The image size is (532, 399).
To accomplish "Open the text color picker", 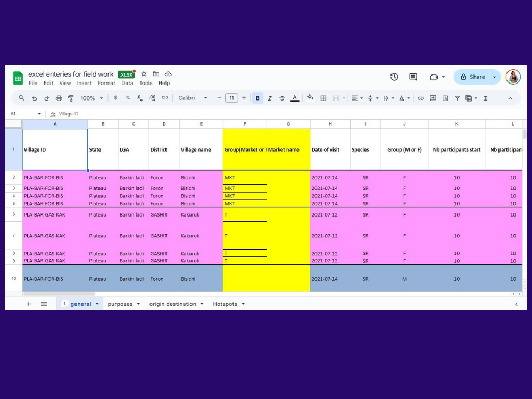I will click(x=295, y=98).
